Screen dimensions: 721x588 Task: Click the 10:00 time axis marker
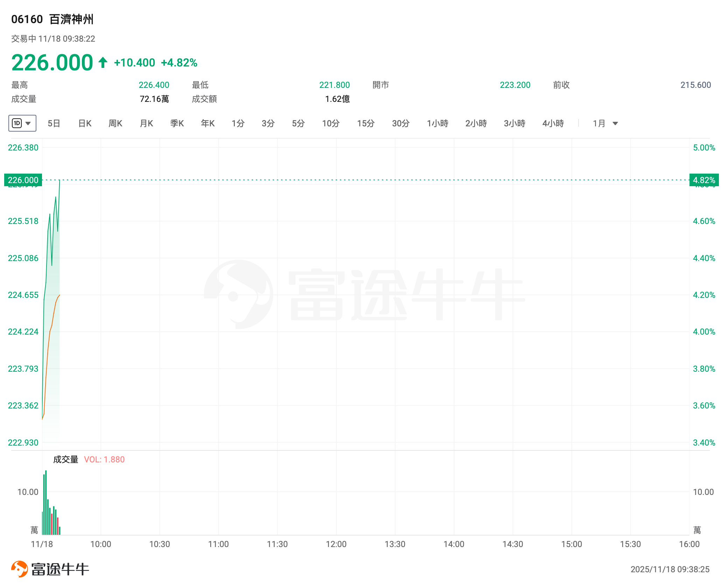click(101, 544)
